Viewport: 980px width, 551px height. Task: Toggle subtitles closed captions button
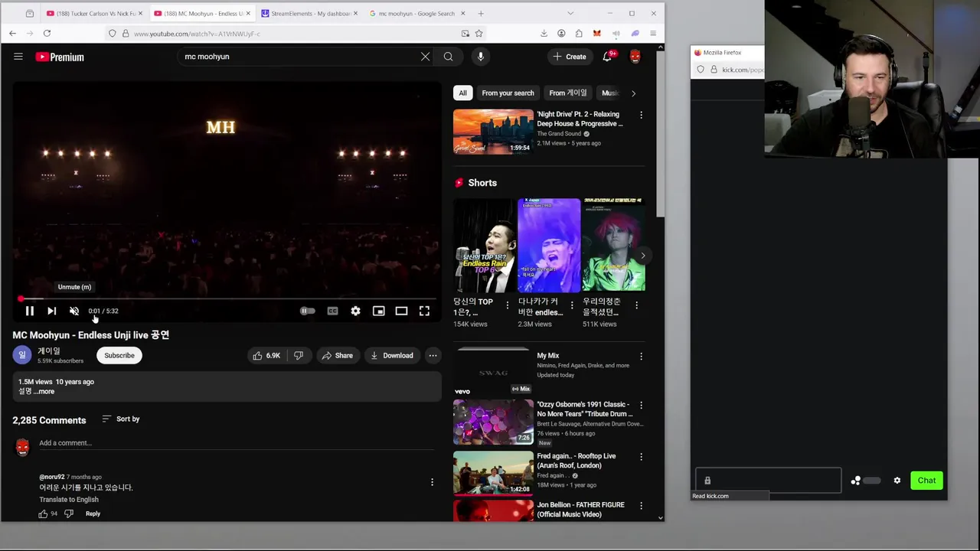[332, 311]
